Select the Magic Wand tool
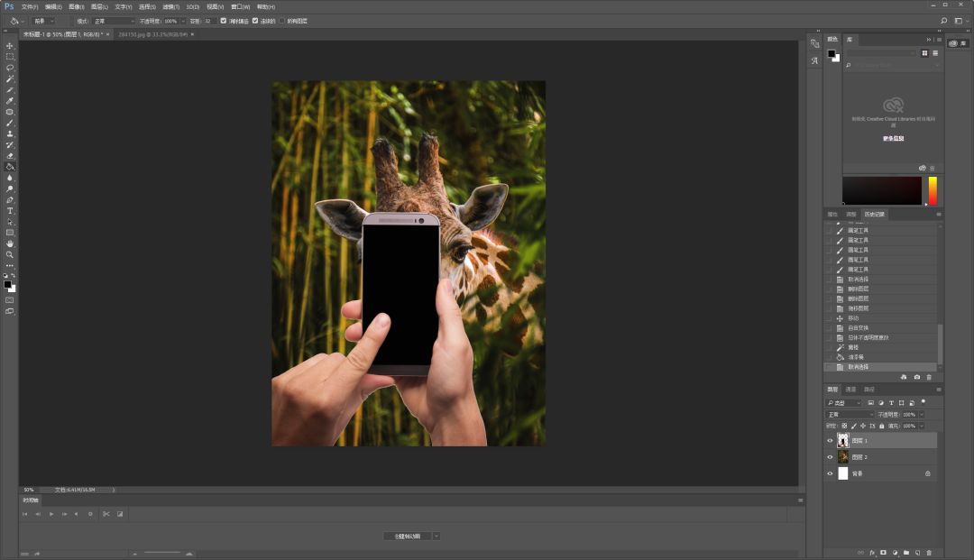974x560 pixels. coord(10,79)
